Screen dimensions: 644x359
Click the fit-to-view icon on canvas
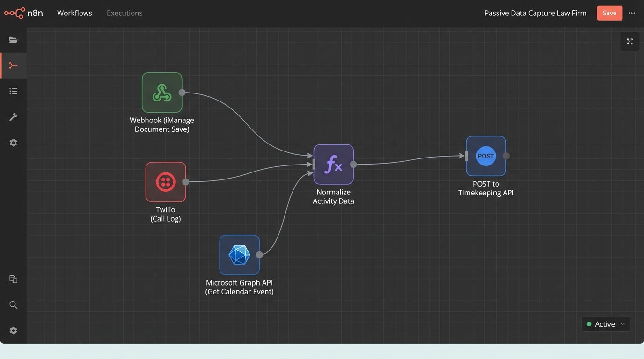coord(629,42)
